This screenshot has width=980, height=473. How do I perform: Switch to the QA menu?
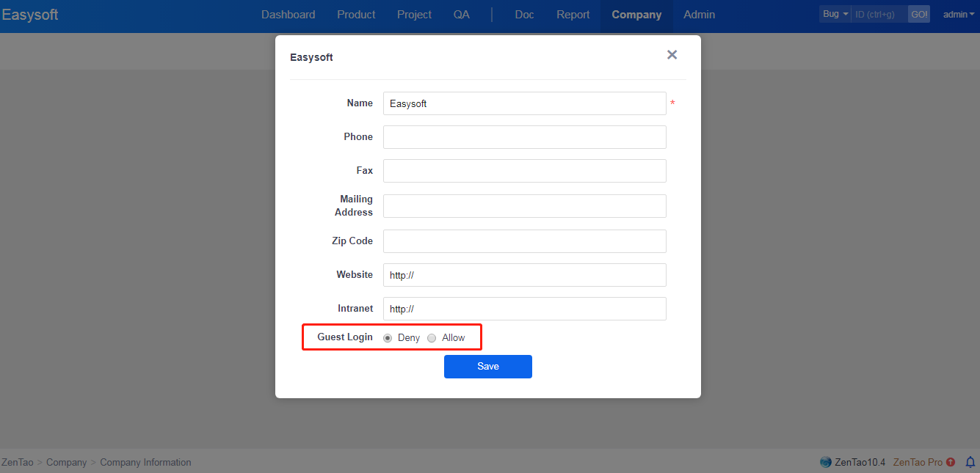(461, 15)
